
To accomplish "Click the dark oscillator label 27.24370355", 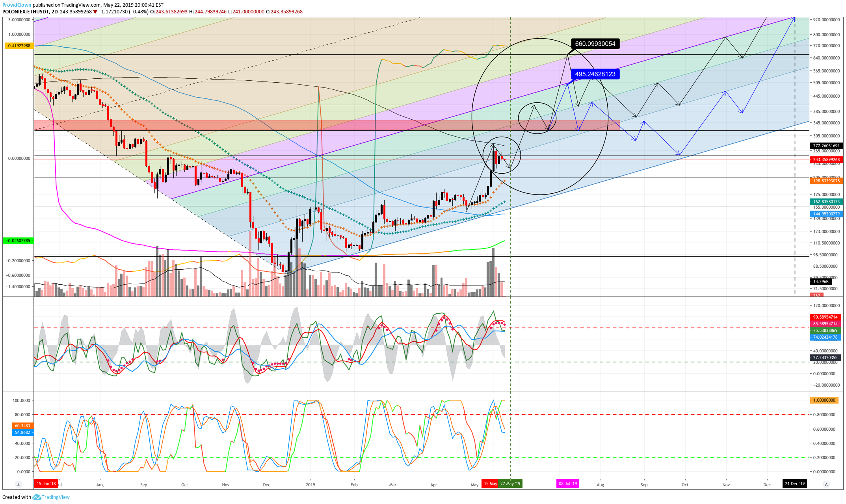I will click(x=825, y=358).
